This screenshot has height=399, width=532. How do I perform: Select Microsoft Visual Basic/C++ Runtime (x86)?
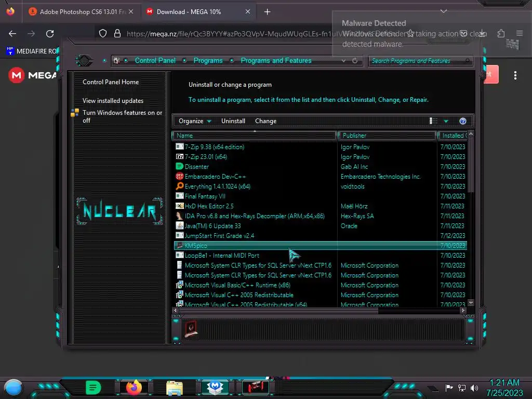coord(321,285)
